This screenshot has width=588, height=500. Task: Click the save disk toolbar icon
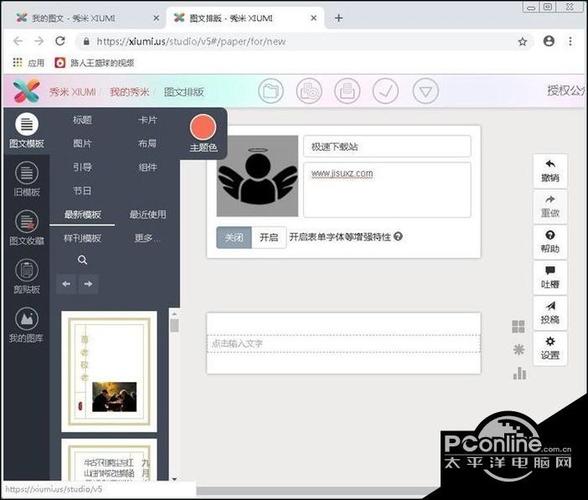(x=347, y=91)
